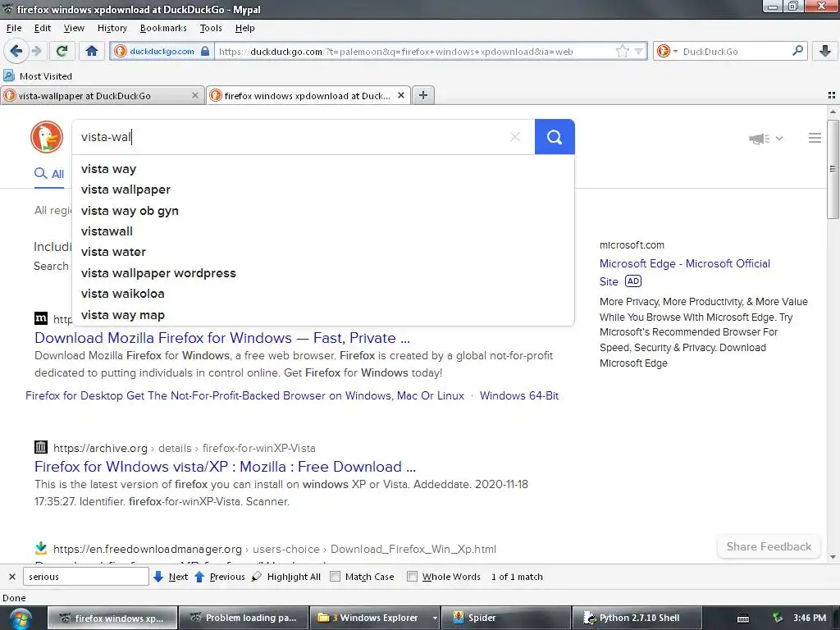Open the Bookmarks menu
The image size is (840, 630).
(163, 28)
